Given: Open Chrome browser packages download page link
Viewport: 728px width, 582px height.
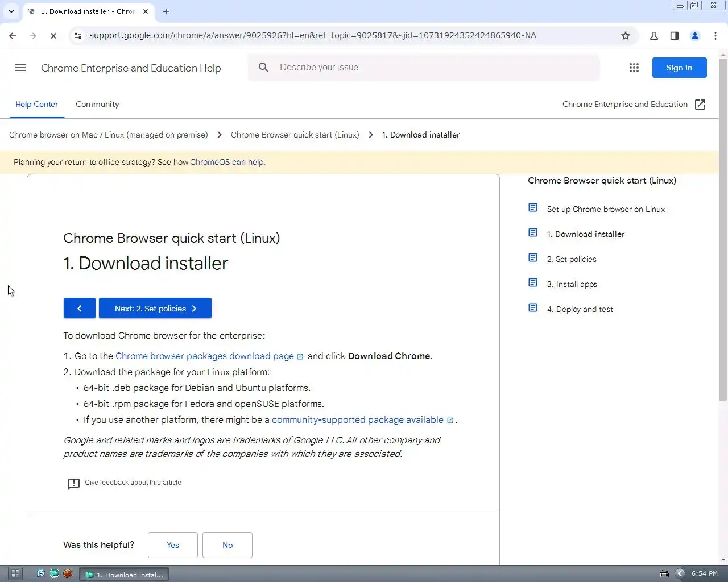Looking at the screenshot, I should coord(205,356).
